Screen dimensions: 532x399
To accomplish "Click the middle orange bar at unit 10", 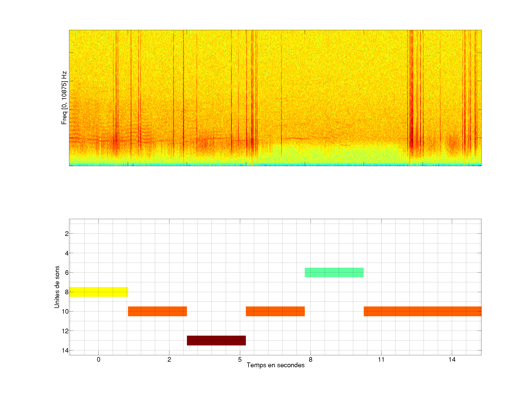I will 275,311.
